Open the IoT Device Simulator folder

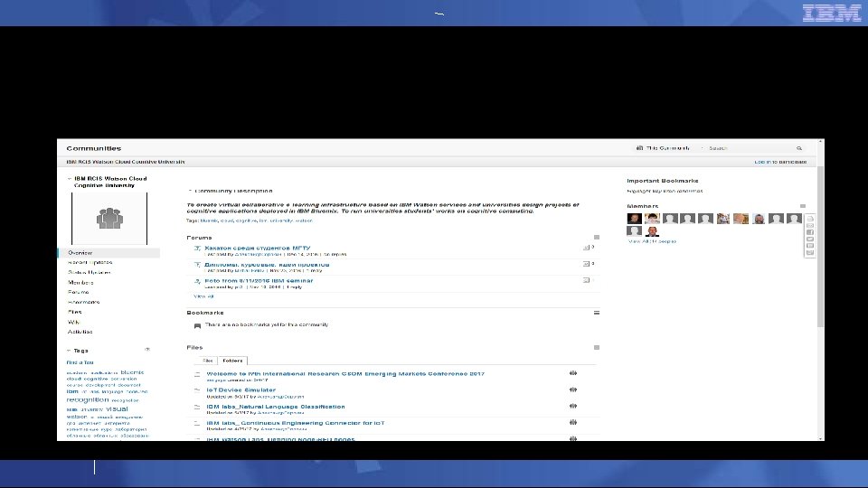(241, 390)
